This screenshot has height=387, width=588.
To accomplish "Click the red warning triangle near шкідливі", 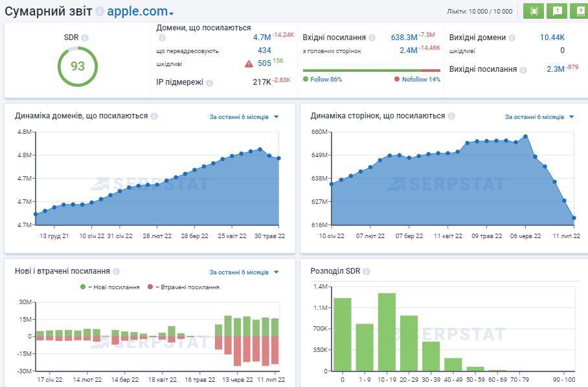I will tap(249, 63).
